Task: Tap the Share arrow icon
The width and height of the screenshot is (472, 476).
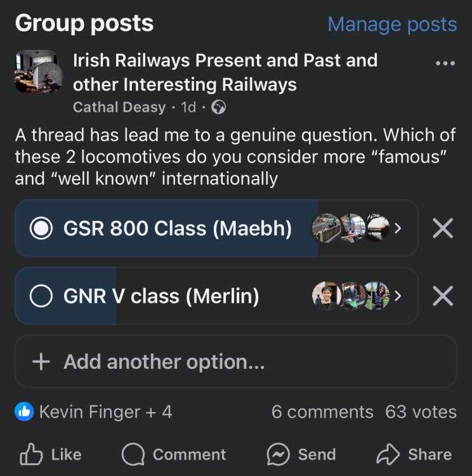Action: [x=386, y=454]
